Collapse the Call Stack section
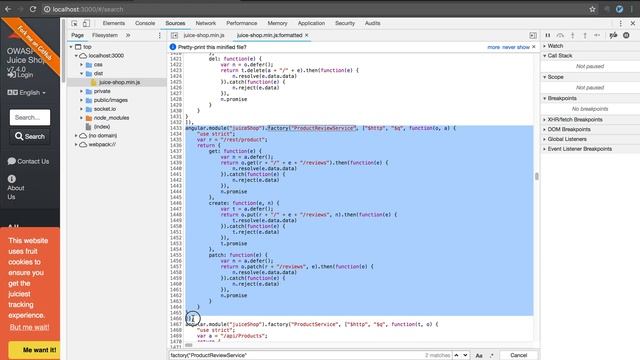Screen dimensions: 640x360 (560, 56)
